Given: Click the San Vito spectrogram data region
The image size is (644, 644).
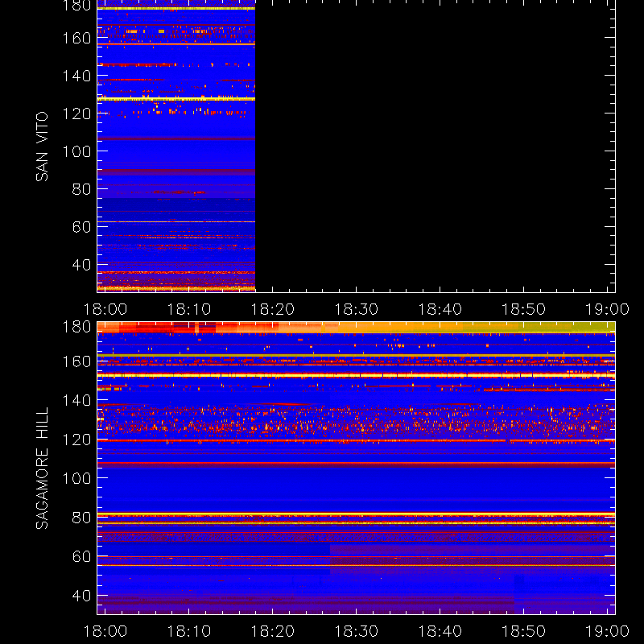Looking at the screenshot, I should click(x=176, y=146).
